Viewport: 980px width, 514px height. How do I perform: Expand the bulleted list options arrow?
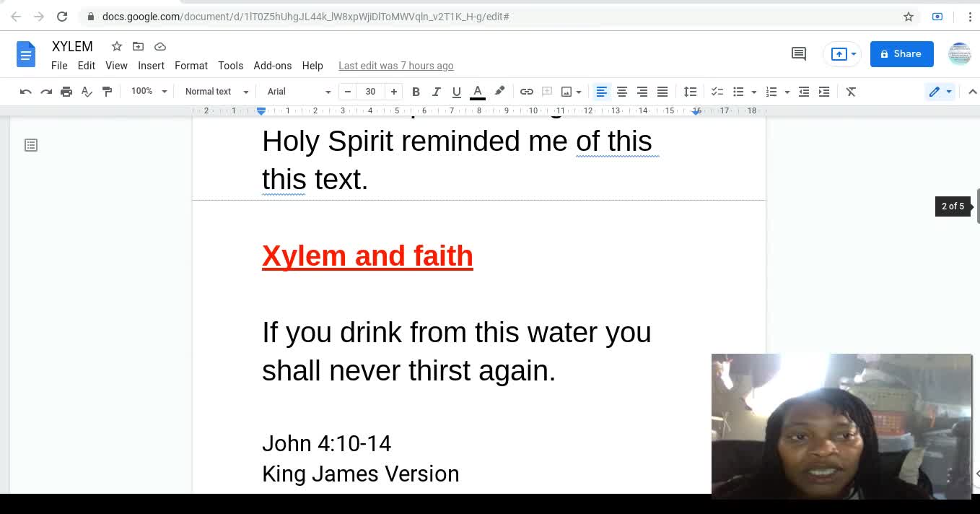[x=754, y=92]
